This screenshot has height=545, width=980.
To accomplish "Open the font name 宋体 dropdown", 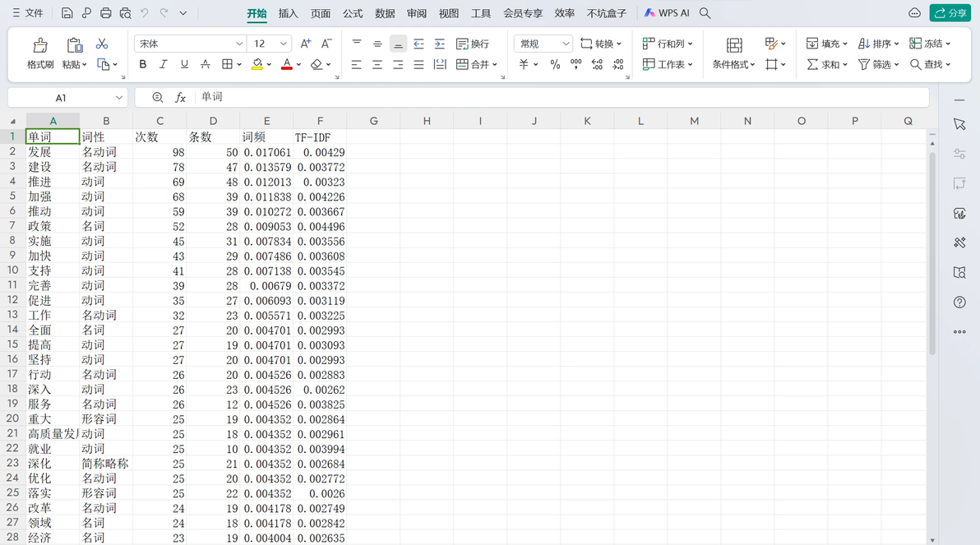I will click(x=239, y=44).
